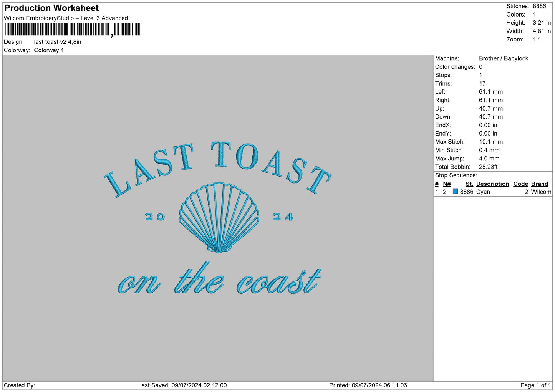Click the Stitches value 8886 in header

(539, 6)
